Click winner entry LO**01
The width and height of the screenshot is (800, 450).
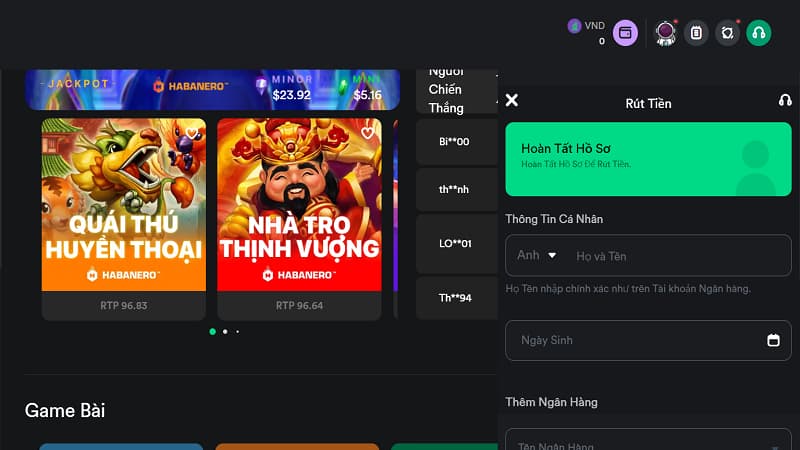click(457, 244)
